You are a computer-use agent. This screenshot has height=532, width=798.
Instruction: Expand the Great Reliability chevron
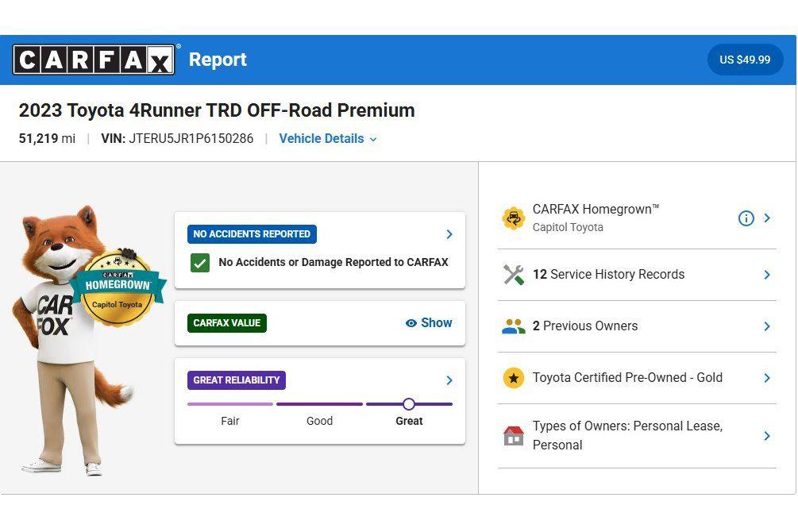449,380
